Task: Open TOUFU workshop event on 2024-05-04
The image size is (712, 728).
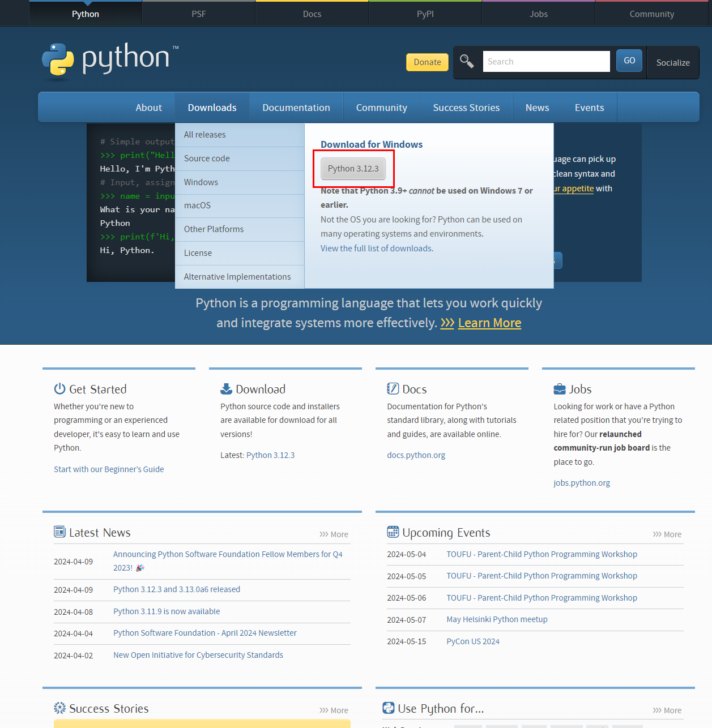Action: [542, 554]
